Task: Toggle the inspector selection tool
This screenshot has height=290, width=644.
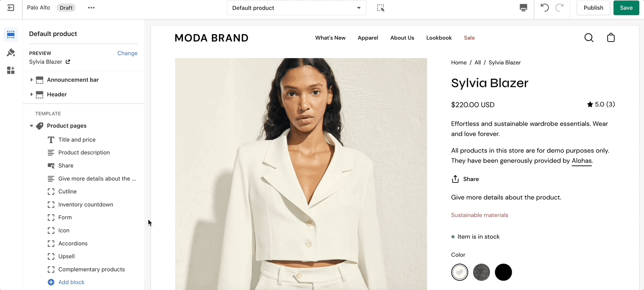Action: click(x=380, y=8)
